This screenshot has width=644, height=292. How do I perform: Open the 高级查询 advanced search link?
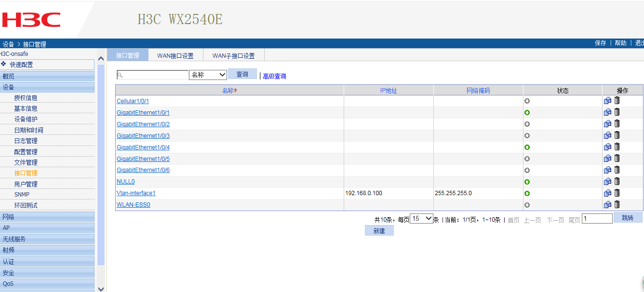pyautogui.click(x=274, y=76)
